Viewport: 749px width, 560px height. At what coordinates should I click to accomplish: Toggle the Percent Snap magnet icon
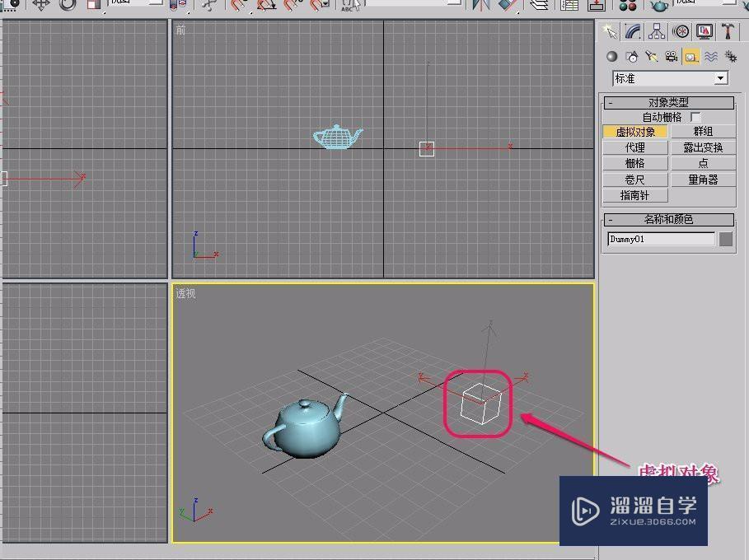(x=293, y=5)
